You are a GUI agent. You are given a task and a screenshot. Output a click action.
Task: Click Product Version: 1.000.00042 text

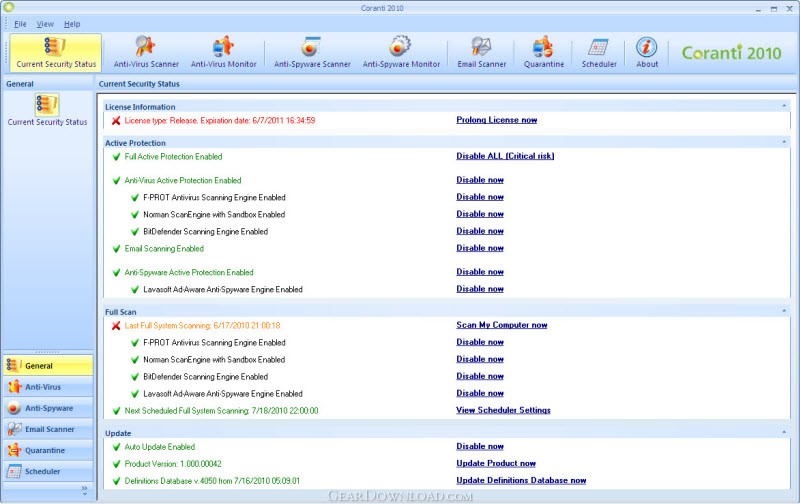(173, 464)
